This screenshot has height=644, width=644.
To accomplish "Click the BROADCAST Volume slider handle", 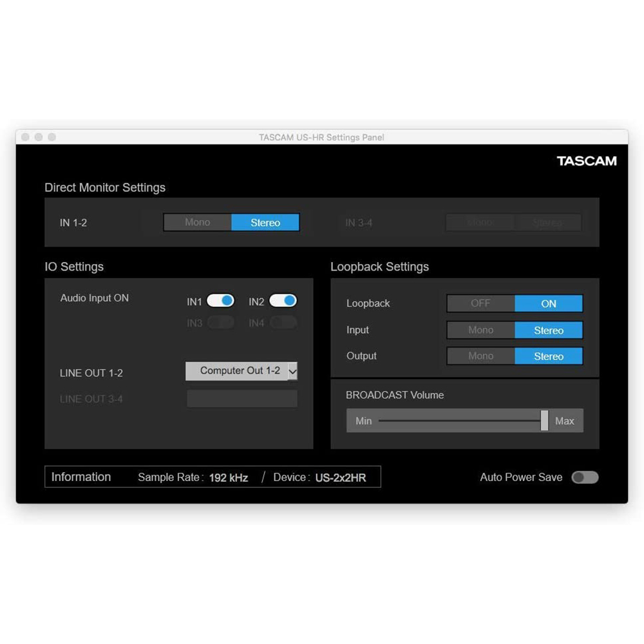I will pos(544,421).
